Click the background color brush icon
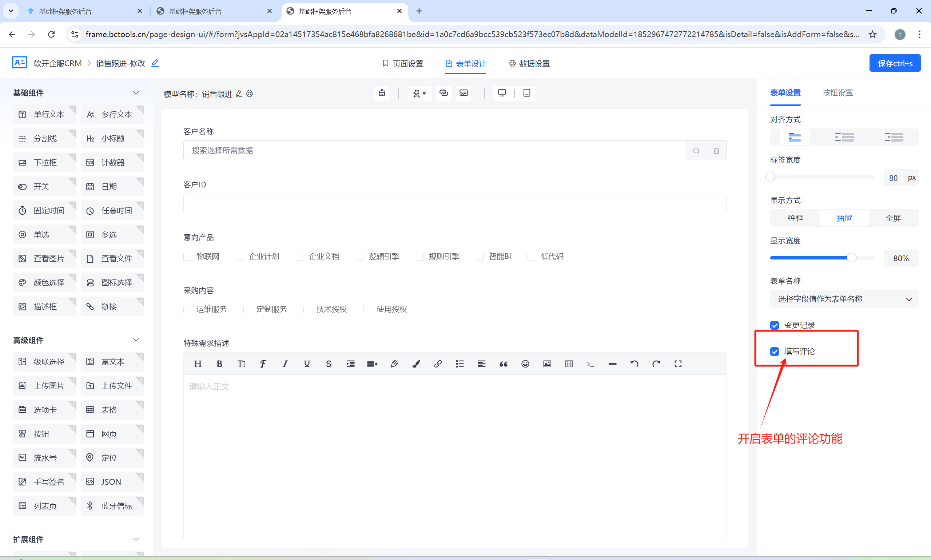931x560 pixels. point(416,364)
